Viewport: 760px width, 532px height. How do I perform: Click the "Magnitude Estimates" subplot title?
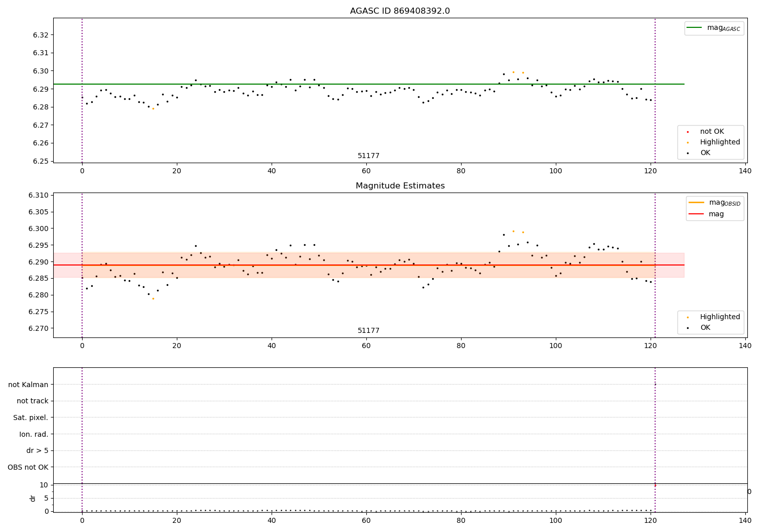tap(400, 186)
